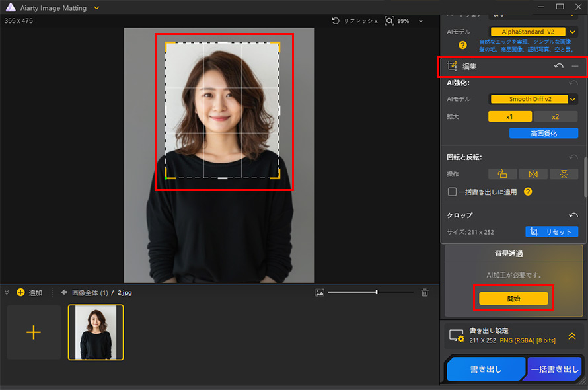Select x1 upscale magnification

pos(509,116)
